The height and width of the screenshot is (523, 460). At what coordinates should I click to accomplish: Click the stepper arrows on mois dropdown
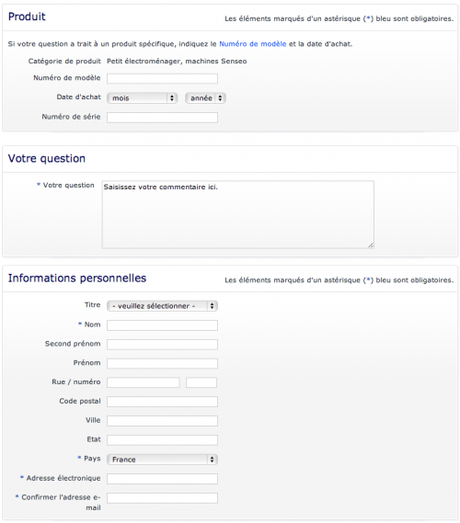pyautogui.click(x=172, y=98)
